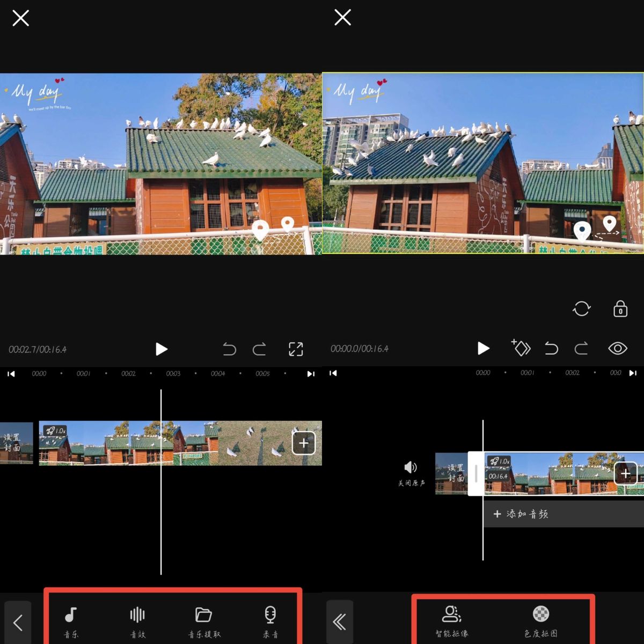Tap the playhead line in left timeline

click(161, 482)
